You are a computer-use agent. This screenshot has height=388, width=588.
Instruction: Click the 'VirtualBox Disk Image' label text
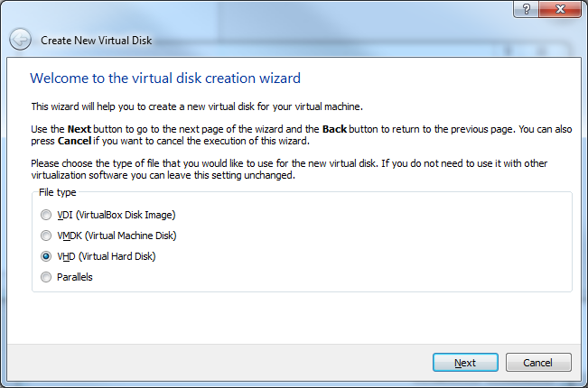click(x=125, y=215)
